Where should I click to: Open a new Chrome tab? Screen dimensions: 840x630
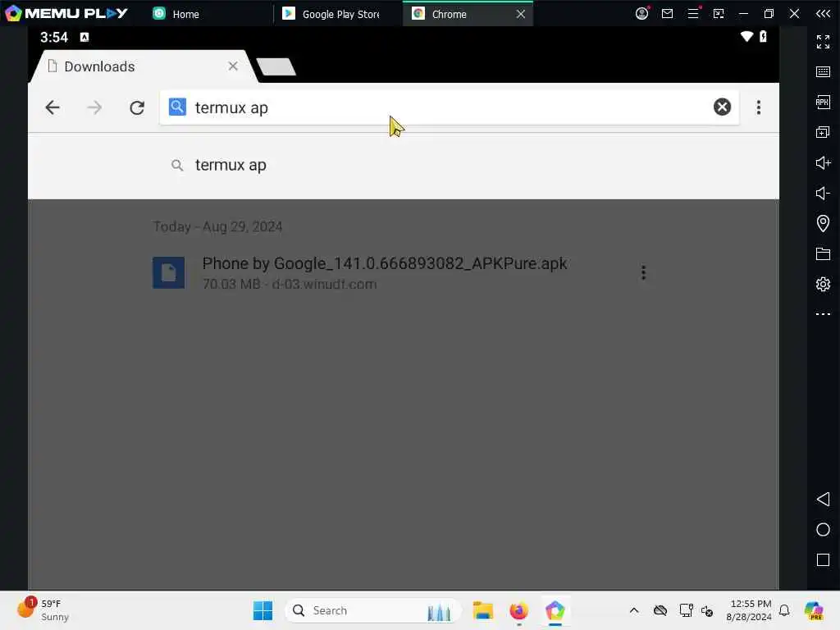(x=276, y=67)
